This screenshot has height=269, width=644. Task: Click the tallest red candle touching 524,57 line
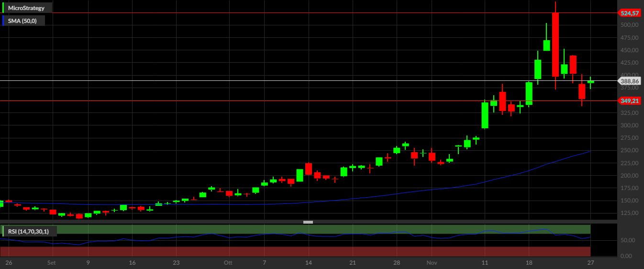pyautogui.click(x=555, y=45)
